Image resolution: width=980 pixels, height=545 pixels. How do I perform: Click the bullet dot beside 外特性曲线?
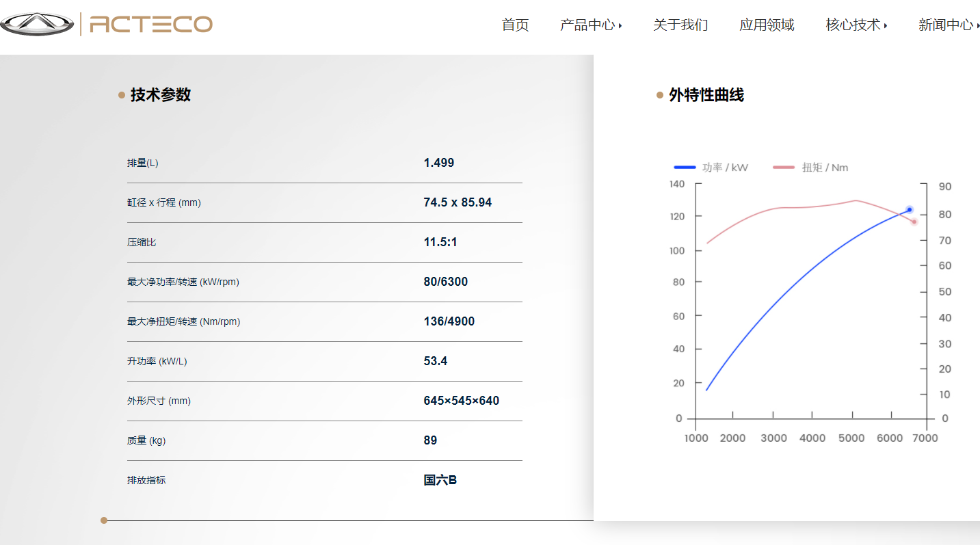click(x=660, y=95)
